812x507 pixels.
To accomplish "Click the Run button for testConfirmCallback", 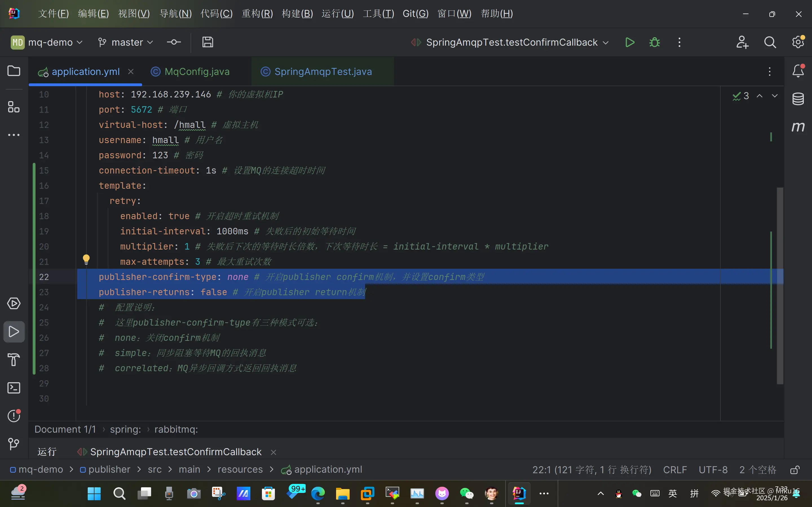I will pyautogui.click(x=630, y=43).
